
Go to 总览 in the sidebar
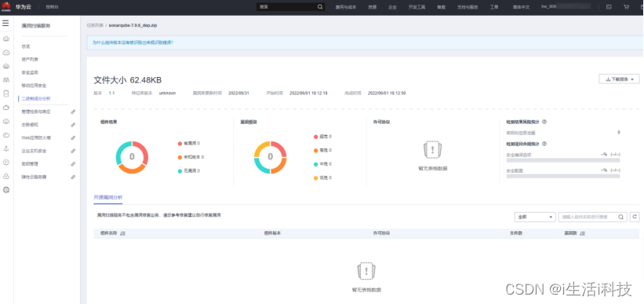(25, 46)
